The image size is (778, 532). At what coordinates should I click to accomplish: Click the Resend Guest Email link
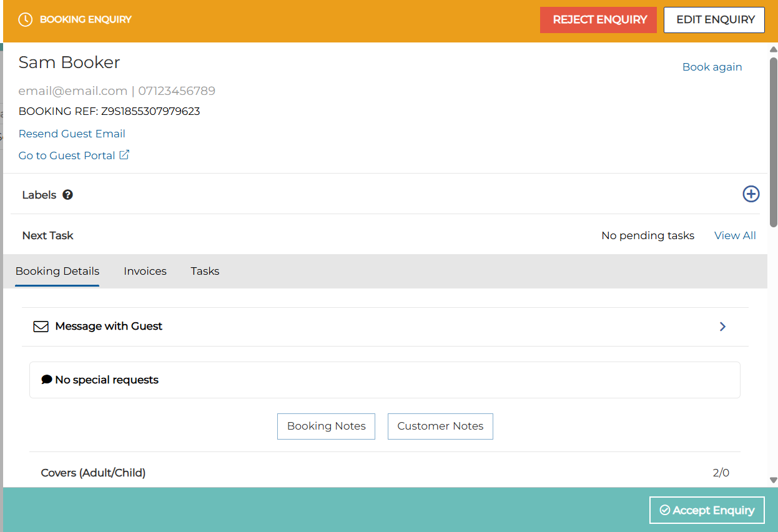click(x=72, y=134)
